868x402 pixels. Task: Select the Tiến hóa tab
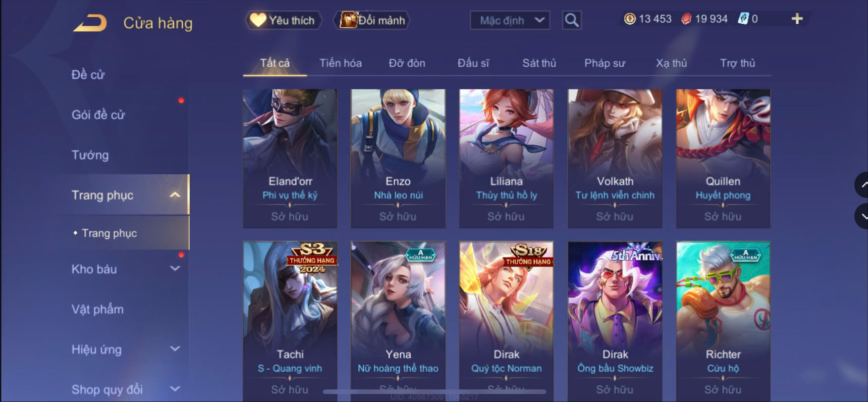pyautogui.click(x=340, y=63)
